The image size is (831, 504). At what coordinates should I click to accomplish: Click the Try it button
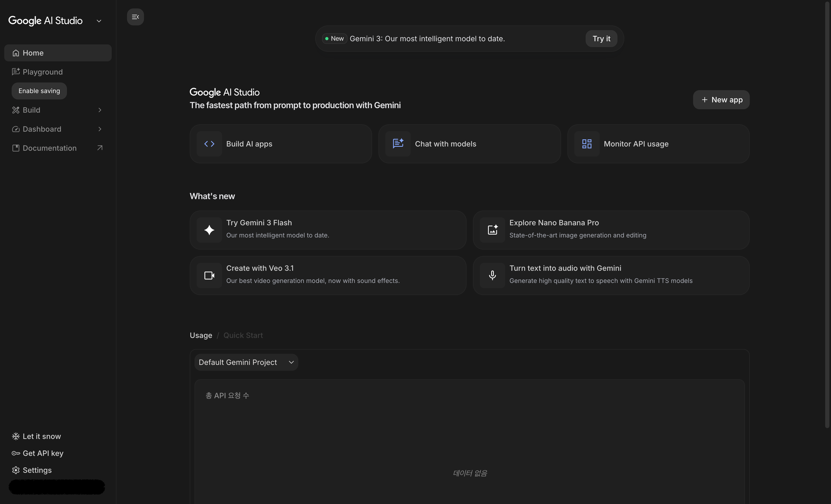pyautogui.click(x=601, y=38)
